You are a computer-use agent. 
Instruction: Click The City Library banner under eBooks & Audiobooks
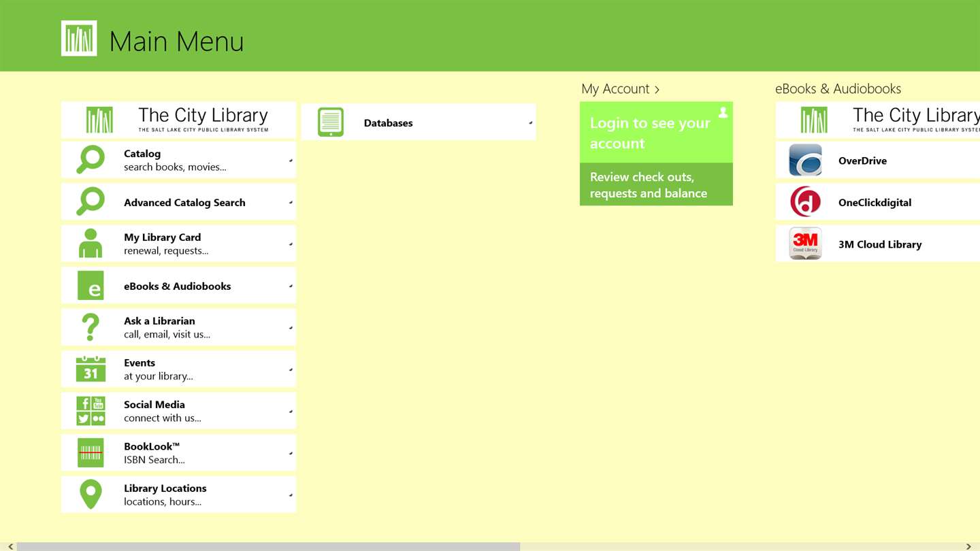click(x=878, y=120)
